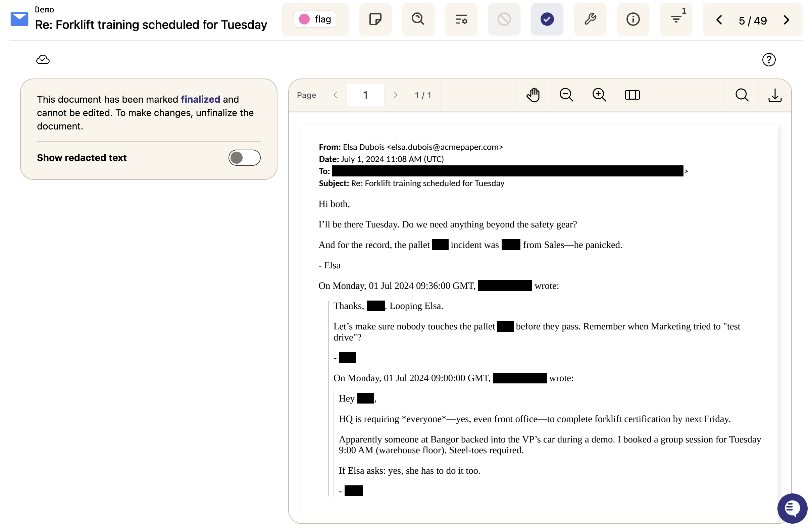812x530 pixels.
Task: Go to previous document in 5 / 49
Action: 719,20
